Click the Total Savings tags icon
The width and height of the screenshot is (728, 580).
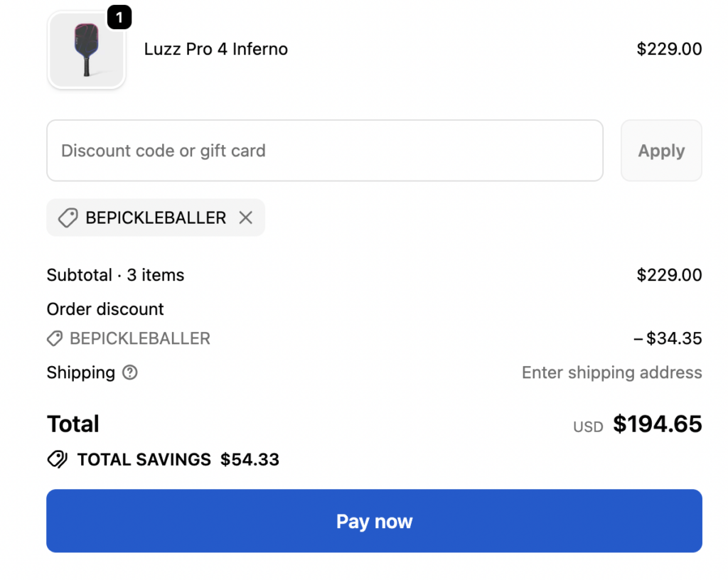(58, 460)
